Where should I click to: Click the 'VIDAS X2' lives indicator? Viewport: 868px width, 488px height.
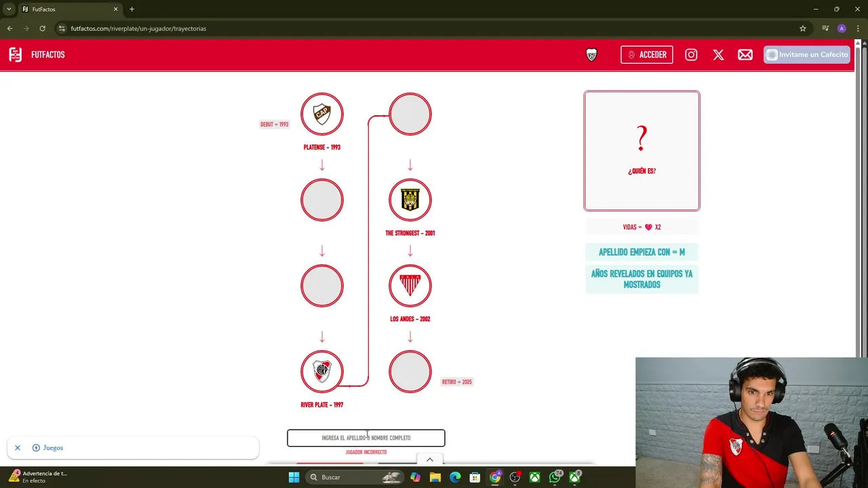point(642,227)
